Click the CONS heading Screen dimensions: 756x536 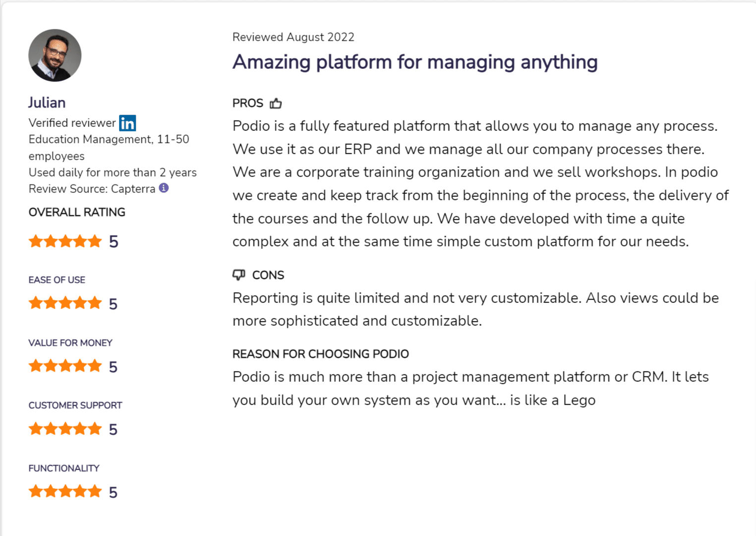[x=268, y=275]
